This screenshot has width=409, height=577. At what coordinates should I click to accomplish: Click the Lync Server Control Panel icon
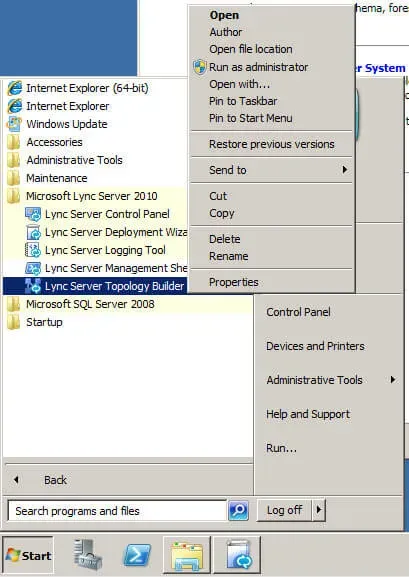[x=33, y=214]
